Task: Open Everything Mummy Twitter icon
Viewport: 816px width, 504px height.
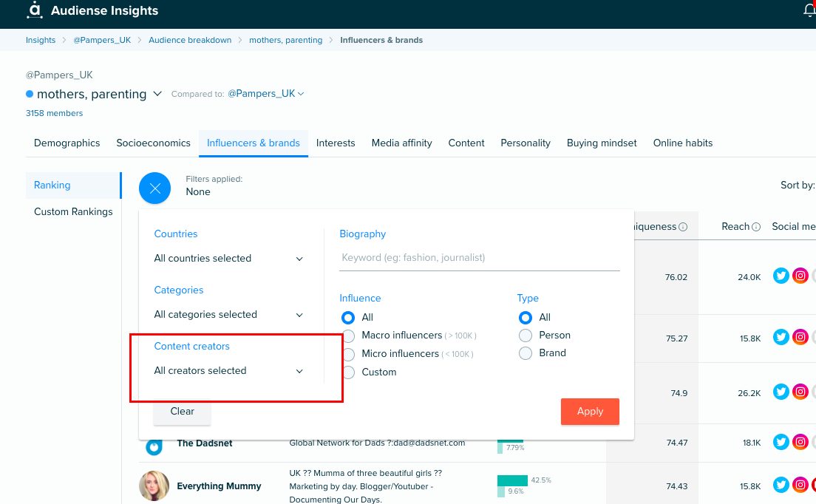Action: click(781, 486)
